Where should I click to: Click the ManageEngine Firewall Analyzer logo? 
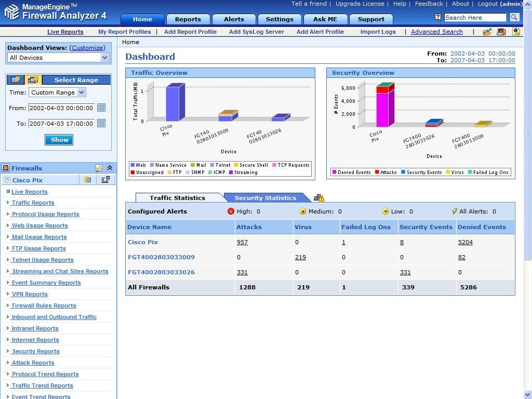(56, 12)
